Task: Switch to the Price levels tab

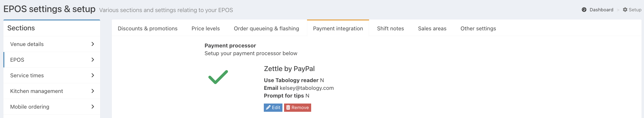Action: 205,28
